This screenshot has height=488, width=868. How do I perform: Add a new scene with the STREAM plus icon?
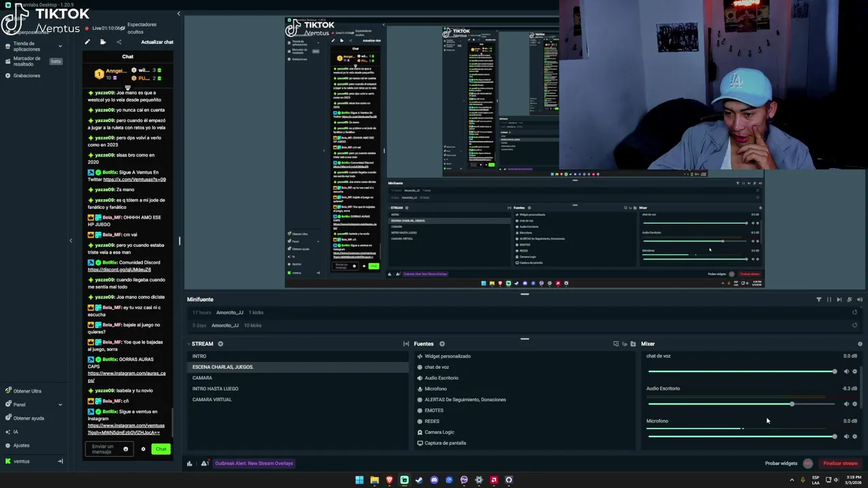tap(220, 344)
